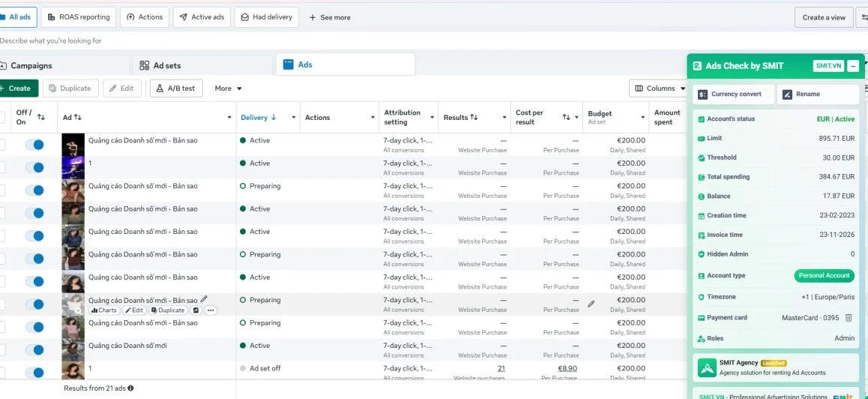Open the Actions view at the top

145,17
